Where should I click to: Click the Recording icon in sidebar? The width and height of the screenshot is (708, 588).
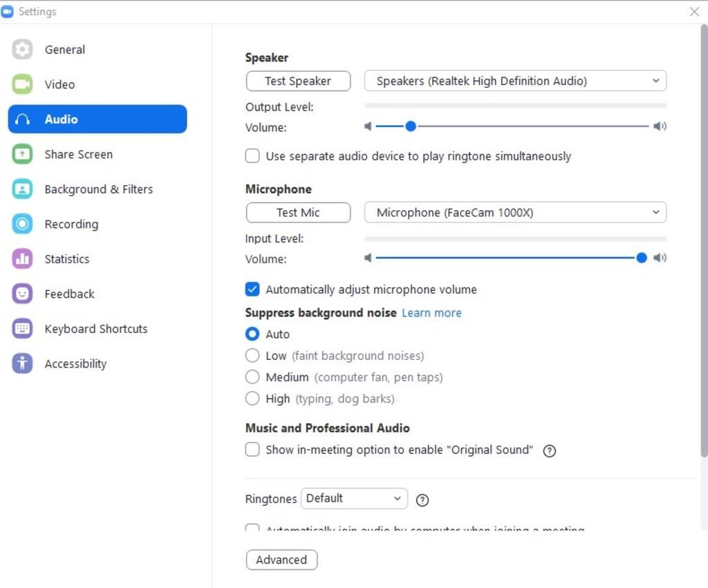click(22, 224)
